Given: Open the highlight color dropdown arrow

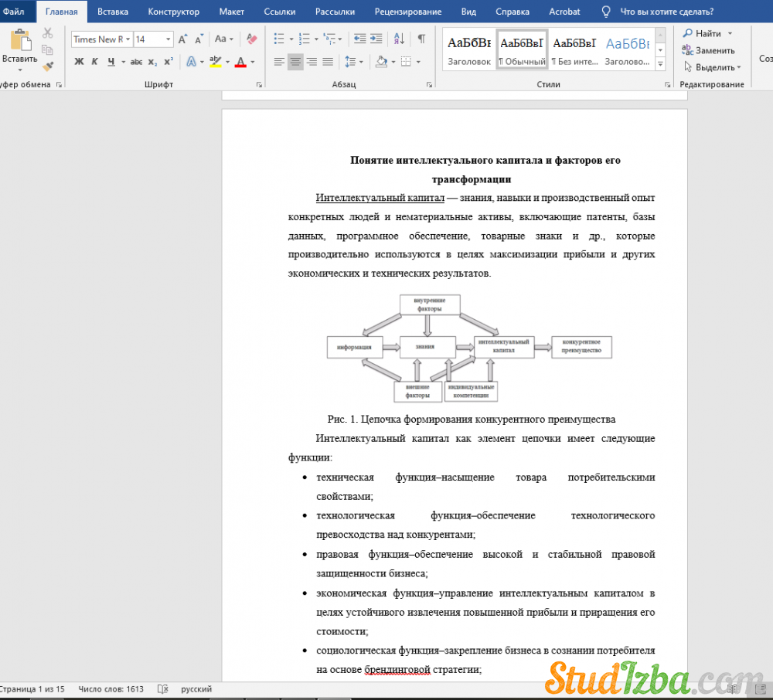Looking at the screenshot, I should point(228,62).
